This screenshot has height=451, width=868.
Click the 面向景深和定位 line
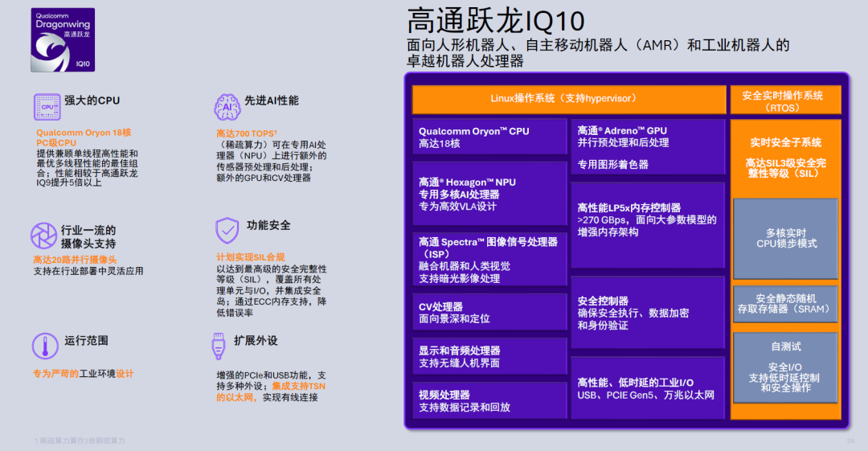(454, 318)
